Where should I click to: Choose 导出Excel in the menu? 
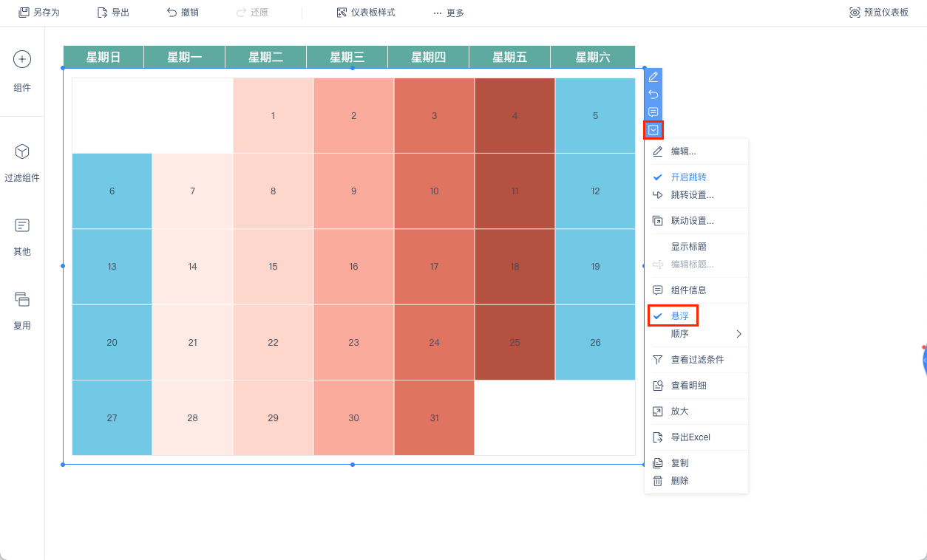click(690, 437)
